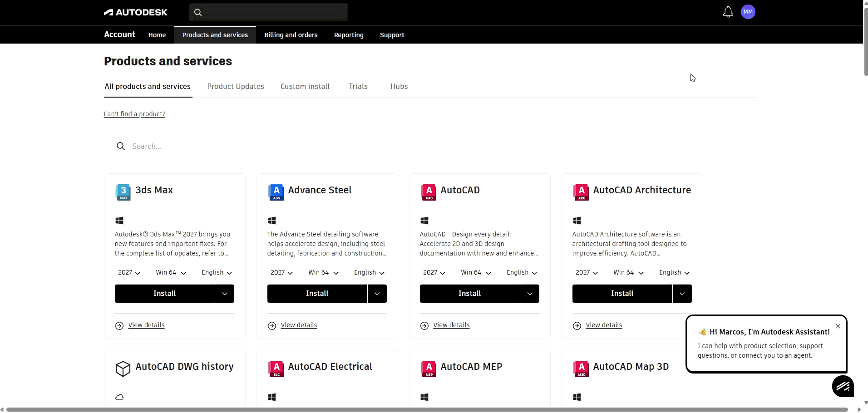Click the 3ds Max product icon
The image size is (868, 413).
(x=123, y=192)
